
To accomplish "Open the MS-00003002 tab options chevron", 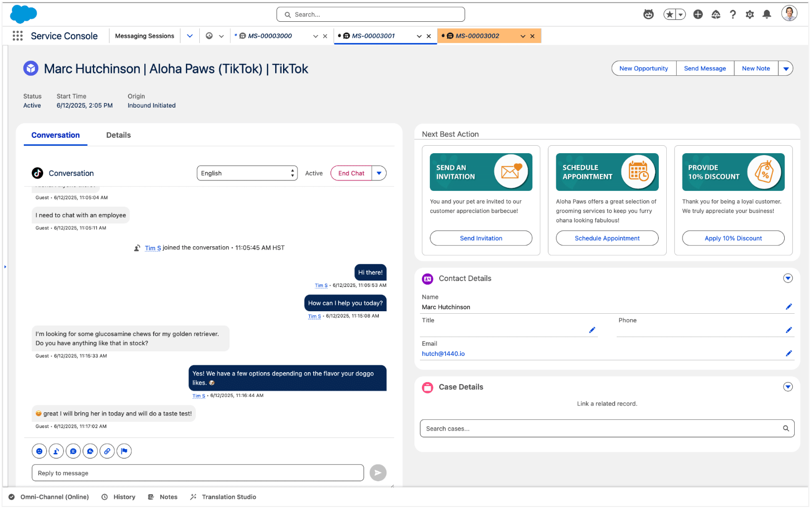I will click(x=523, y=36).
